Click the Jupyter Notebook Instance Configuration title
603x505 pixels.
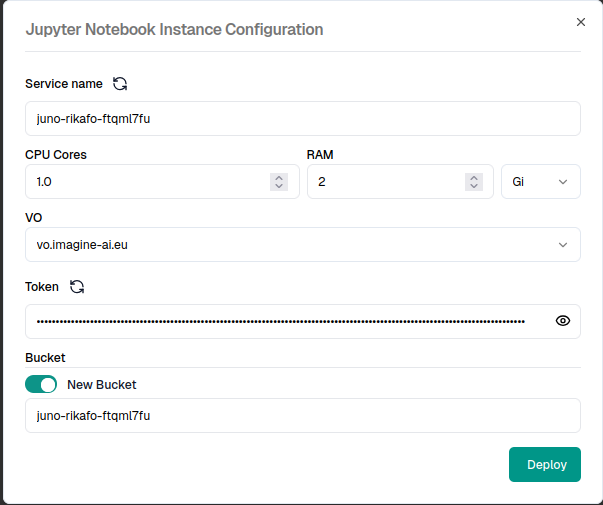174,30
